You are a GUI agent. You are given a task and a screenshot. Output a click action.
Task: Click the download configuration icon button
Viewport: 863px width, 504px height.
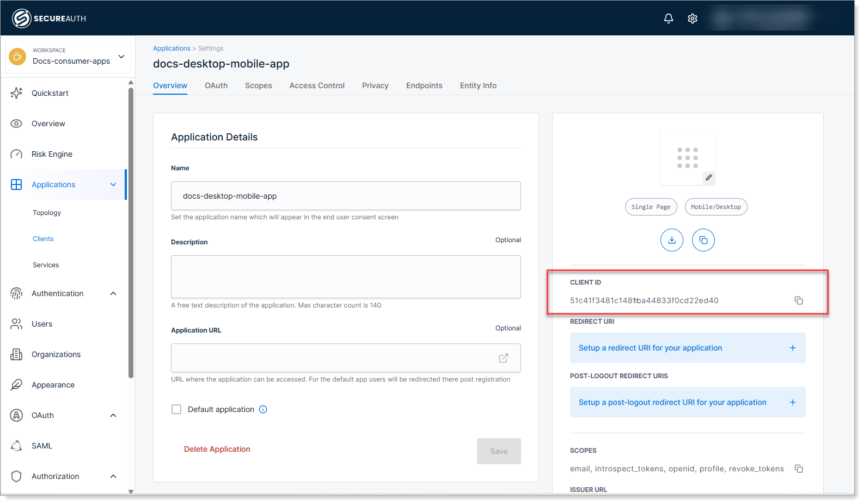[671, 240]
